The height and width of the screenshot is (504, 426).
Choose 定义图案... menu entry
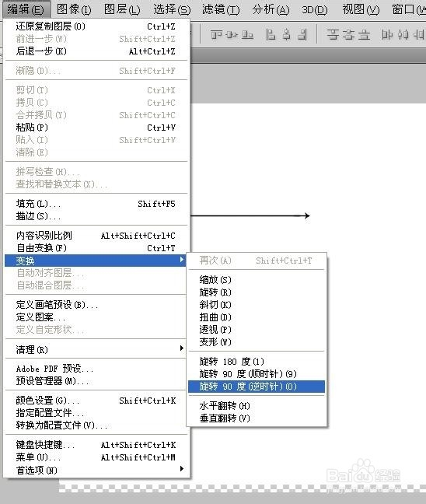click(x=96, y=317)
